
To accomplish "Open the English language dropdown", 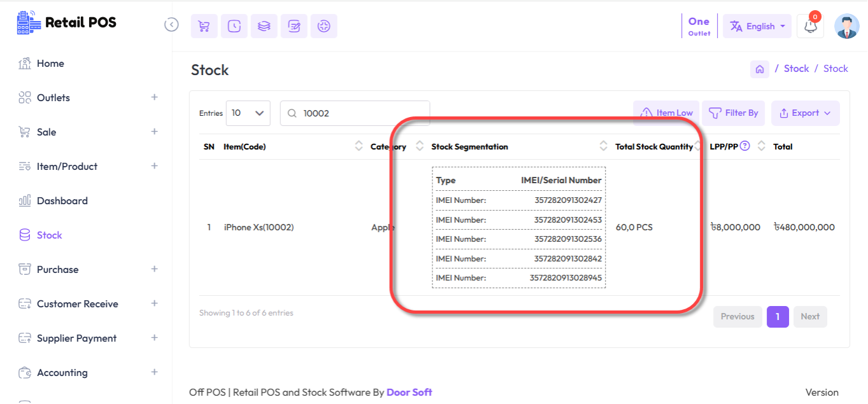I will (757, 27).
